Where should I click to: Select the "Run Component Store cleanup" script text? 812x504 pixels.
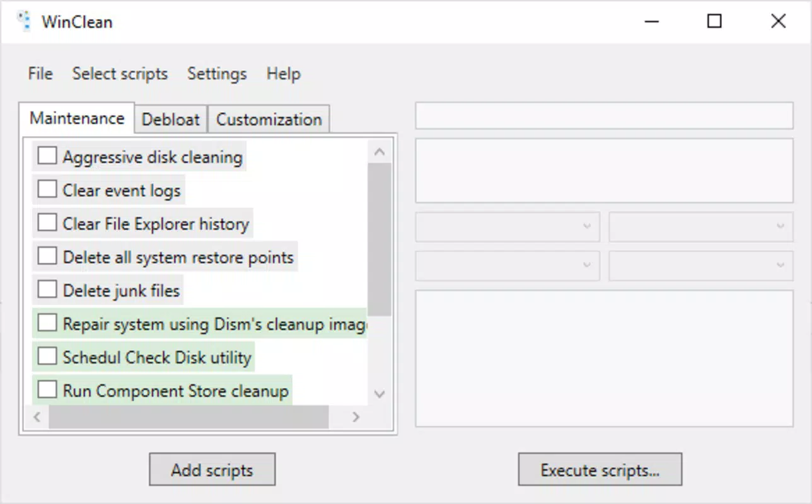176,391
